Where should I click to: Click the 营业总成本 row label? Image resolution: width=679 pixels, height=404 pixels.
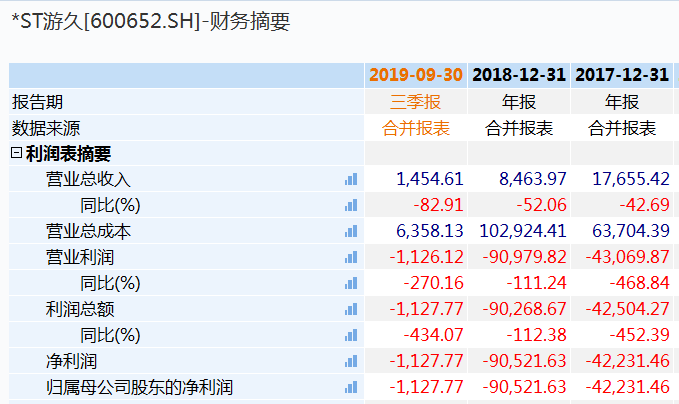point(88,231)
